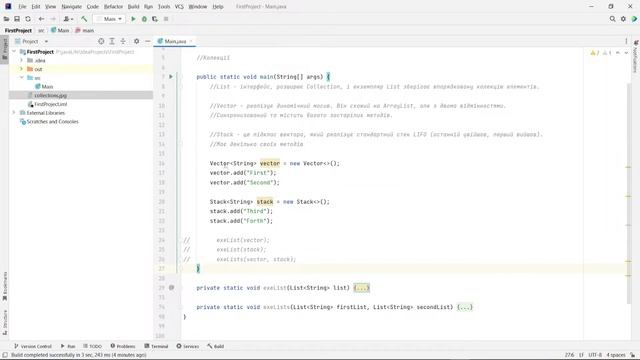Viewport: 640px width, 360px height.
Task: Open the Services tool window
Action: tap(188, 346)
